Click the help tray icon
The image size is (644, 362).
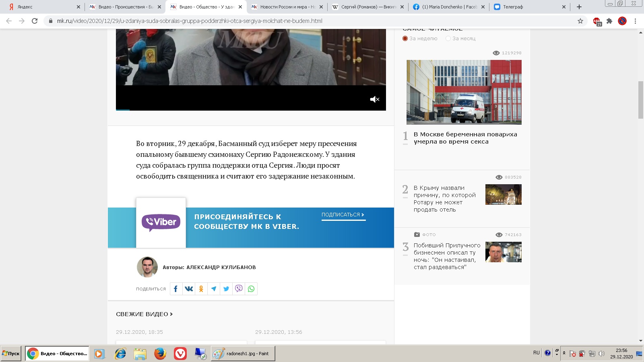pyautogui.click(x=547, y=353)
